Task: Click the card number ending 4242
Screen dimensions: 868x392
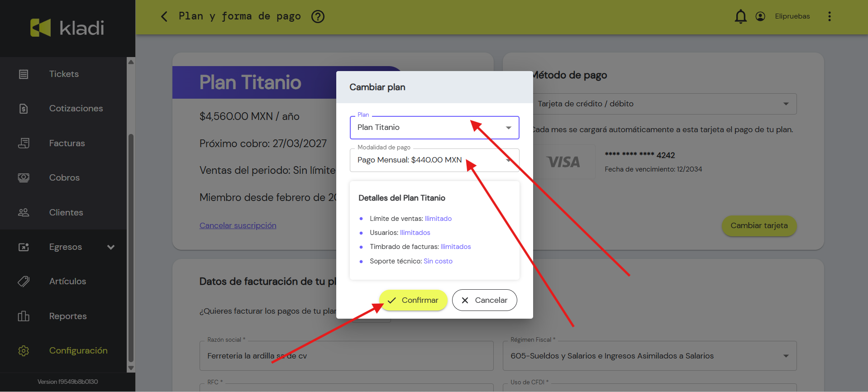Action: coord(640,155)
